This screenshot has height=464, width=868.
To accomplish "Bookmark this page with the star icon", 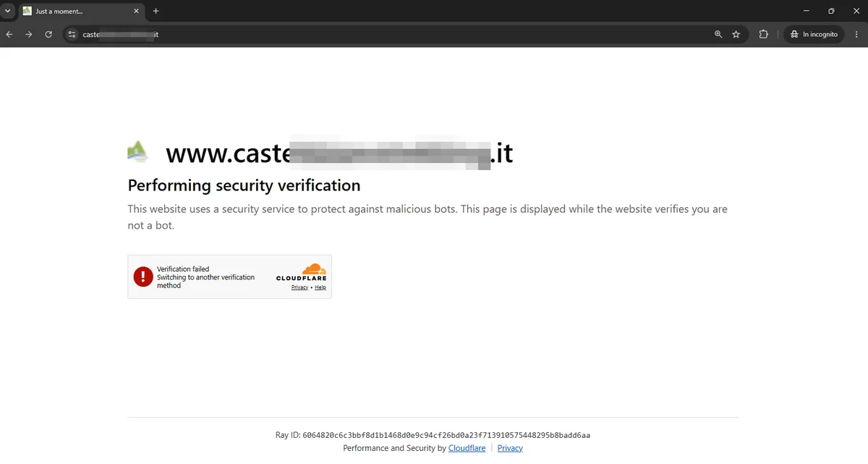I will tap(736, 34).
